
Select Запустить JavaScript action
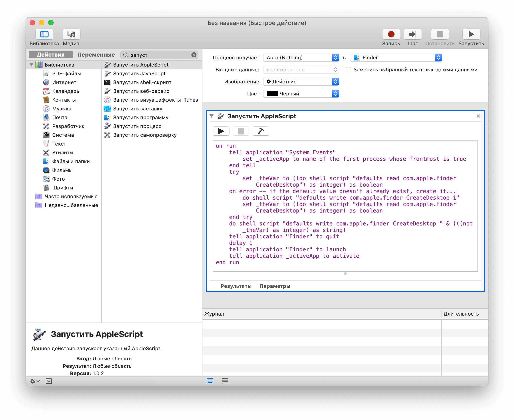152,73
